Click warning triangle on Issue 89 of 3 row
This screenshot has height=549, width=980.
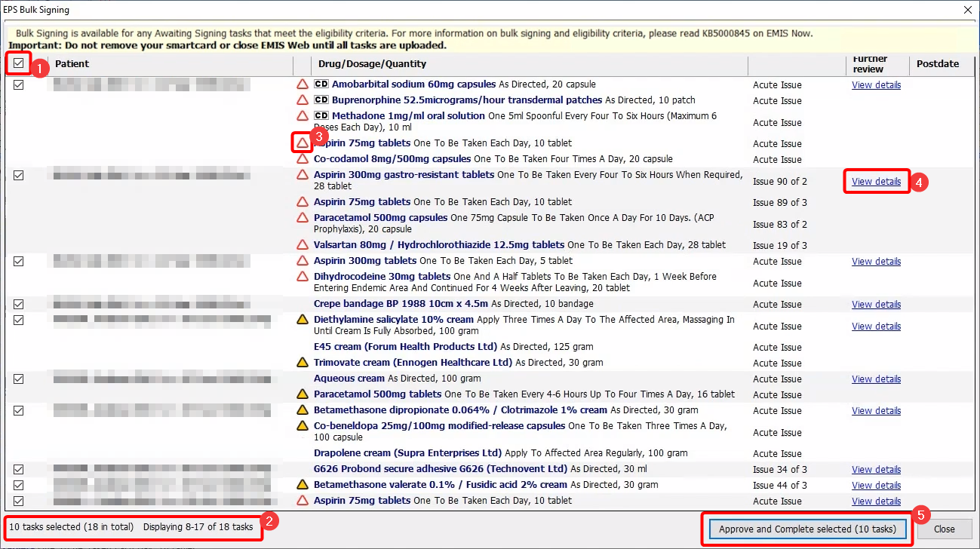[303, 202]
